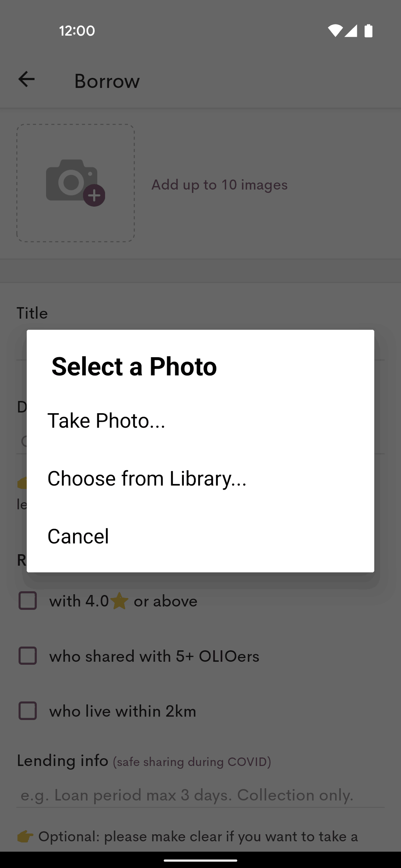
Task: Tap the battery status icon
Action: [368, 31]
